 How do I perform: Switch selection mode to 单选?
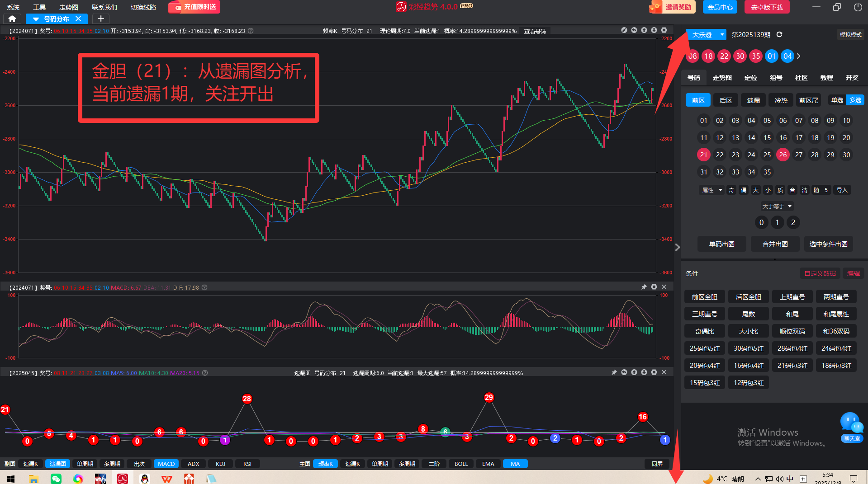(x=837, y=100)
